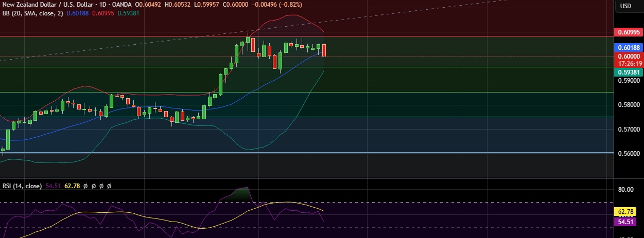This screenshot has height=238, width=644.
Task: Open the USD currency selector
Action: click(x=625, y=6)
